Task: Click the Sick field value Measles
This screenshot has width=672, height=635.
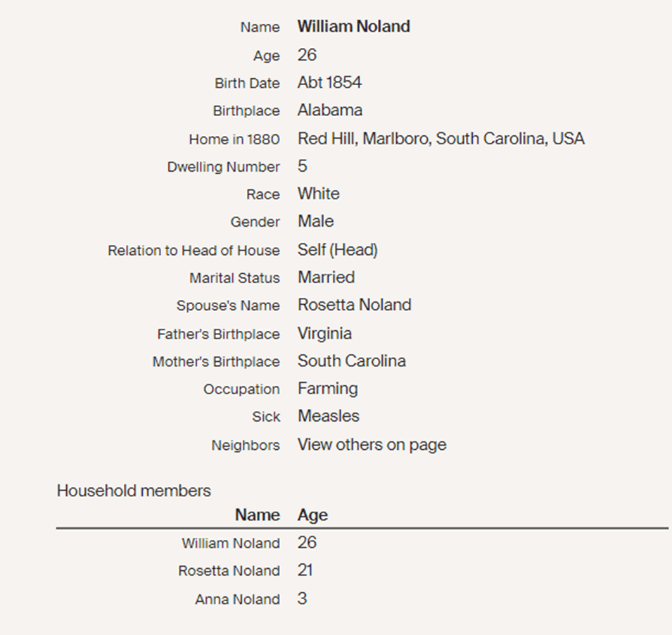Action: pos(328,416)
